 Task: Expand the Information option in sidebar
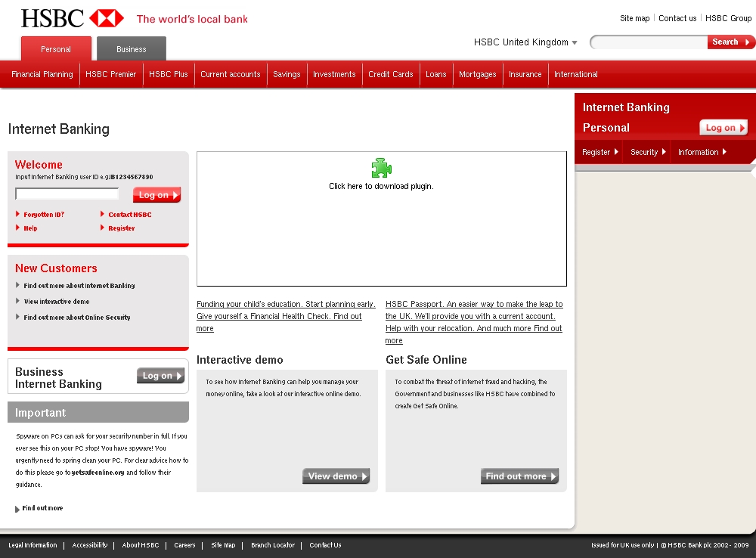coord(702,152)
